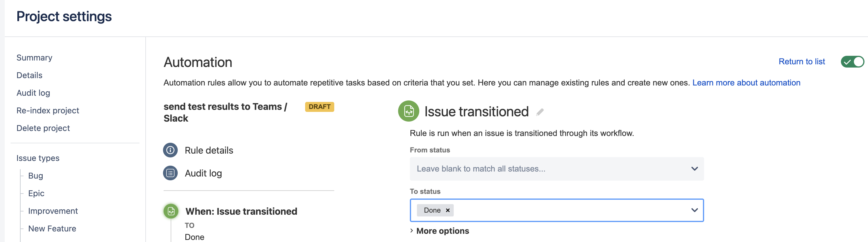Click the large green Issue transitioned header icon

pyautogui.click(x=408, y=111)
